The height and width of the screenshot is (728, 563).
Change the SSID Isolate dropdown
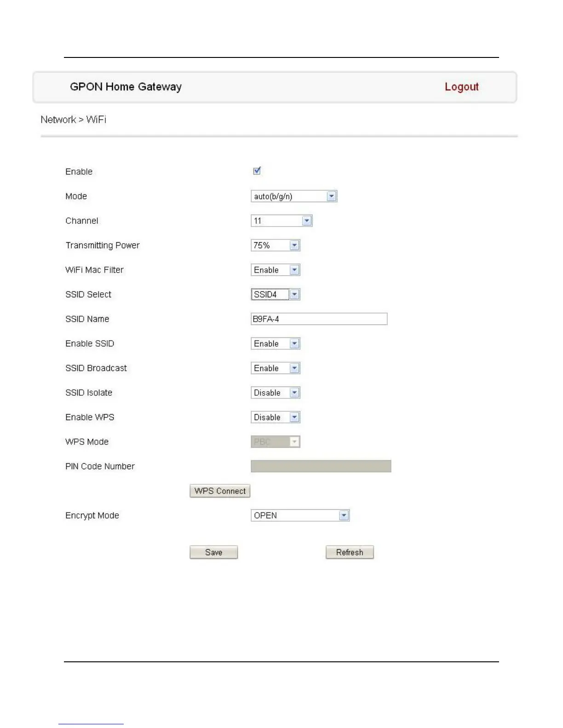coord(275,393)
